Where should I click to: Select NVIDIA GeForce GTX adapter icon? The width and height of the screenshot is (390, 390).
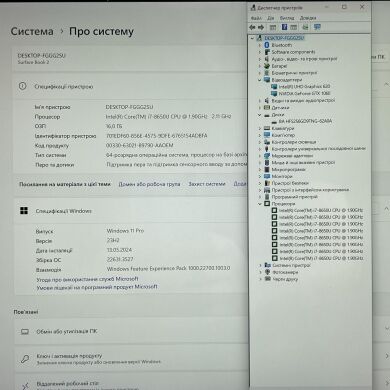tap(274, 93)
